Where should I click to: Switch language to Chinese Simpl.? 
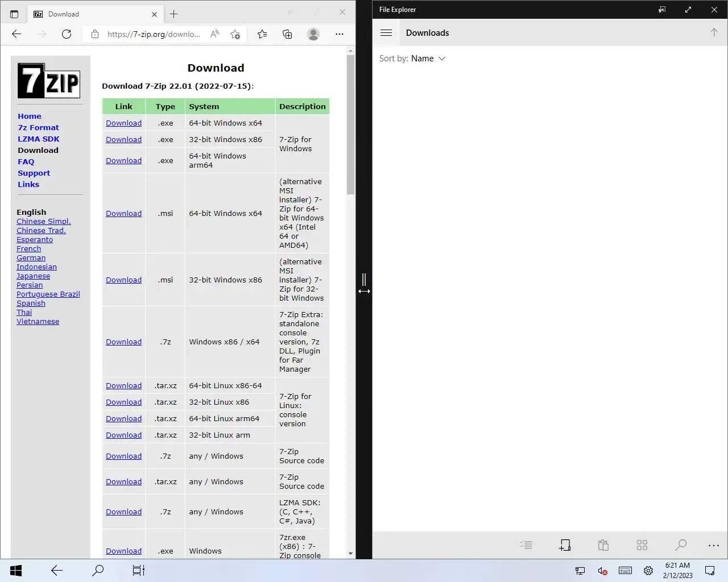44,221
